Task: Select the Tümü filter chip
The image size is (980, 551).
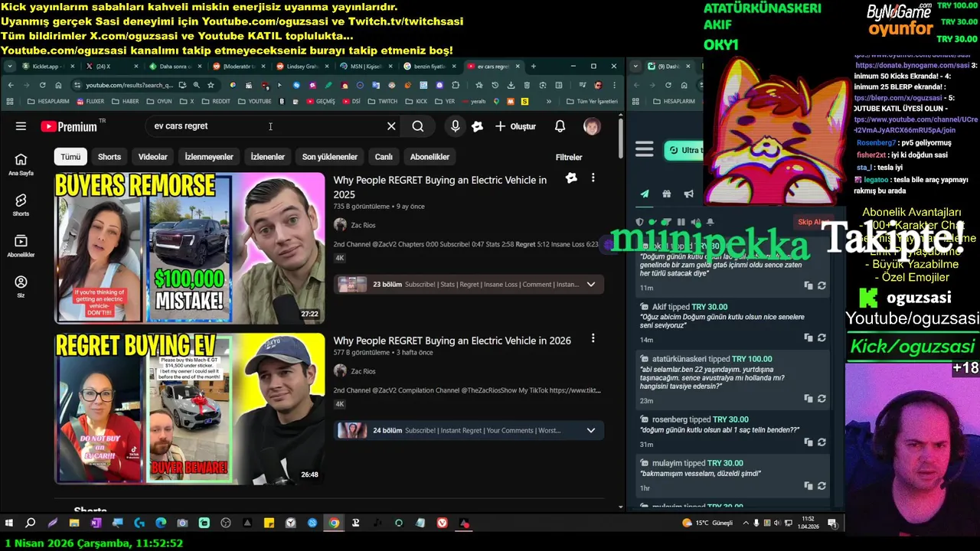Action: point(70,157)
